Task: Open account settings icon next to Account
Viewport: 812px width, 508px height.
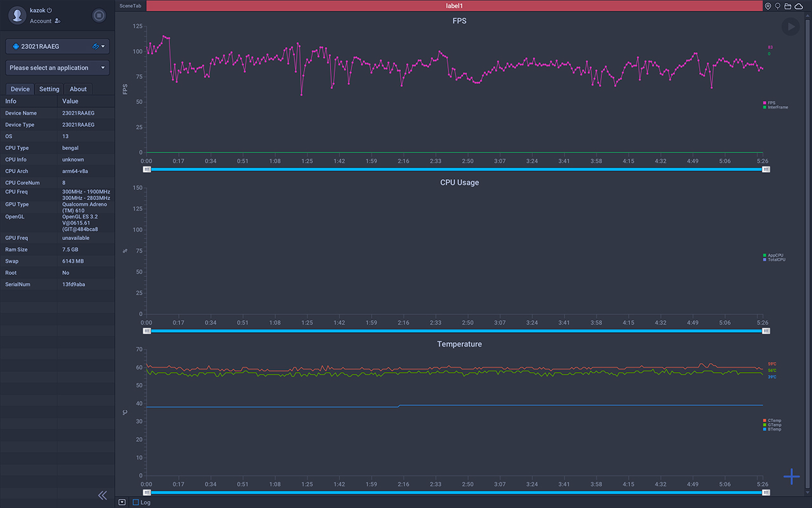Action: [x=58, y=21]
